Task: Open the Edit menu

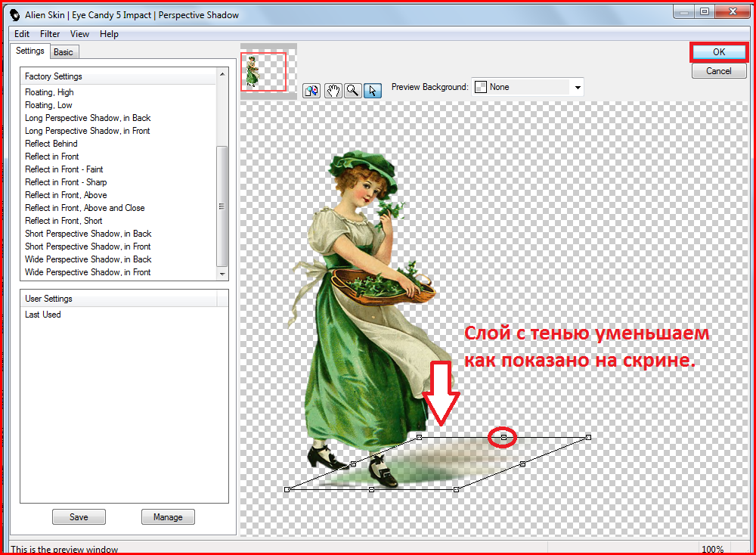Action: click(x=22, y=34)
